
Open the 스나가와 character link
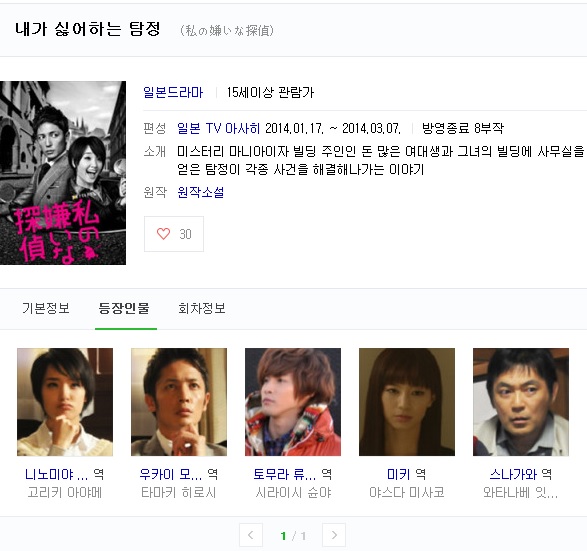coord(513,475)
